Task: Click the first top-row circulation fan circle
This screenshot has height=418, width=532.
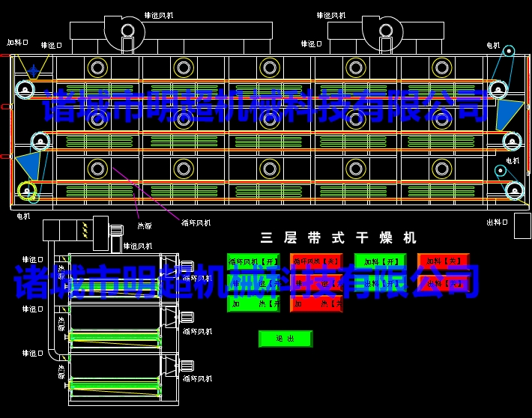Action: click(97, 67)
